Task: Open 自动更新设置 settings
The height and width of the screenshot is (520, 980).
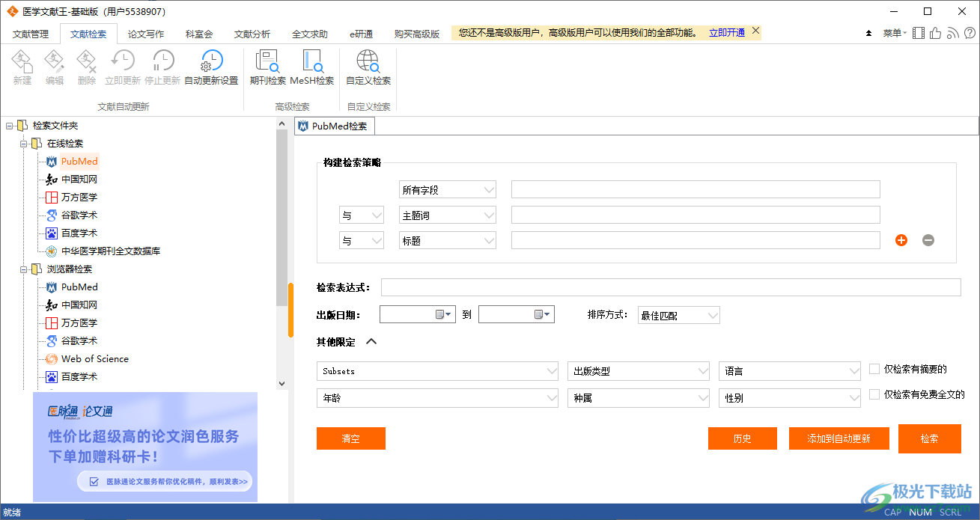Action: pos(210,67)
